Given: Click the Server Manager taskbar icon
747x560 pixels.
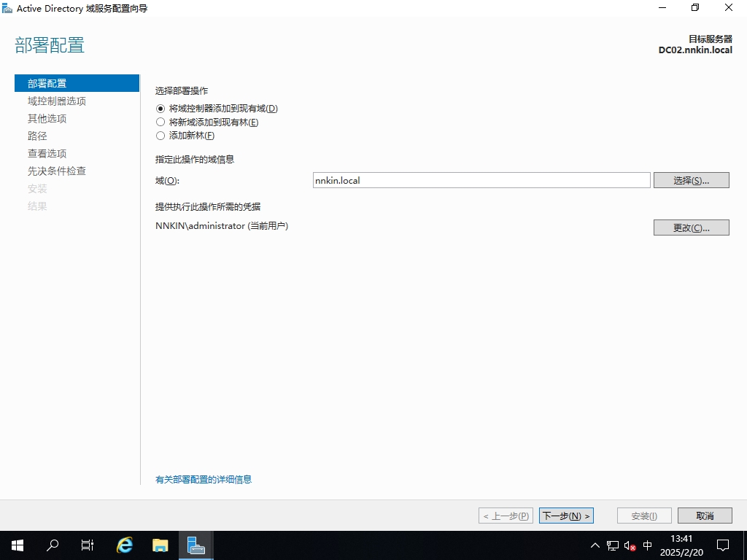Looking at the screenshot, I should pyautogui.click(x=196, y=545).
